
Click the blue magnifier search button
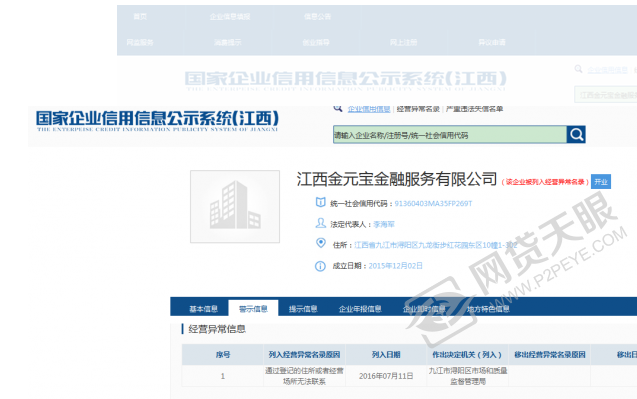point(576,134)
